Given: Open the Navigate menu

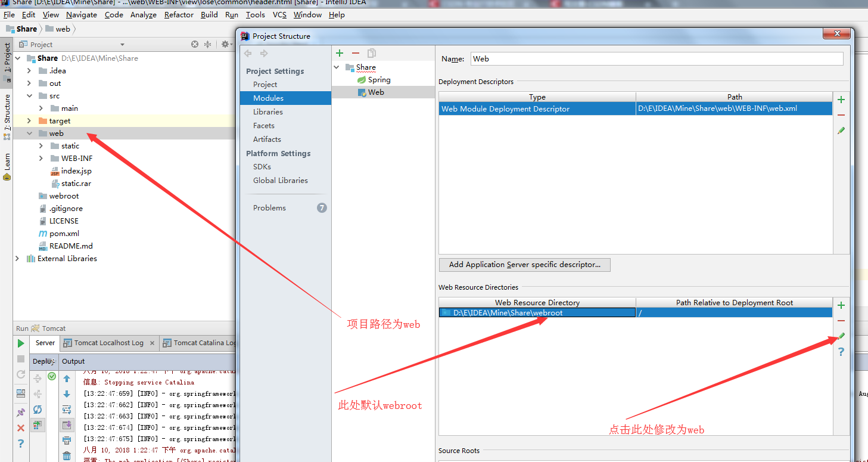Looking at the screenshot, I should 82,14.
